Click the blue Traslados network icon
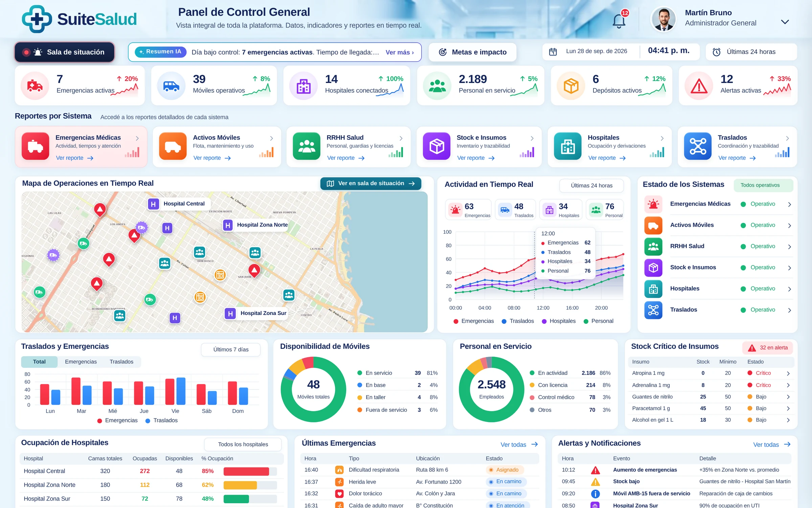The image size is (812, 508). coord(698,146)
